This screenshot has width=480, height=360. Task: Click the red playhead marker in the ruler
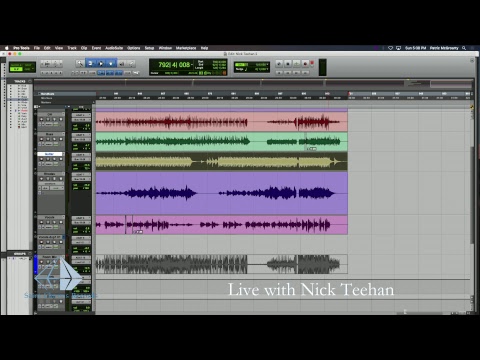349,94
